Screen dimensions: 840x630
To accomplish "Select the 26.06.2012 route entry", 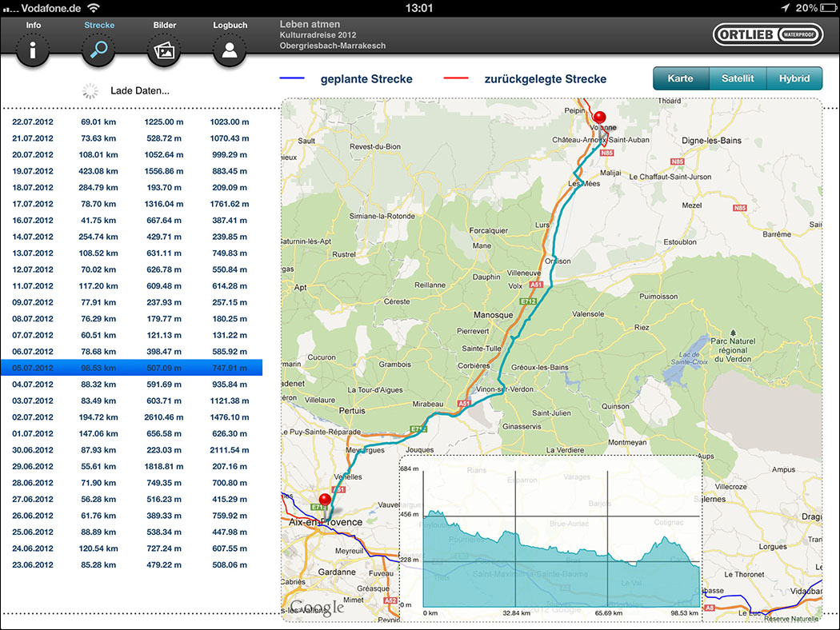I will tap(131, 516).
